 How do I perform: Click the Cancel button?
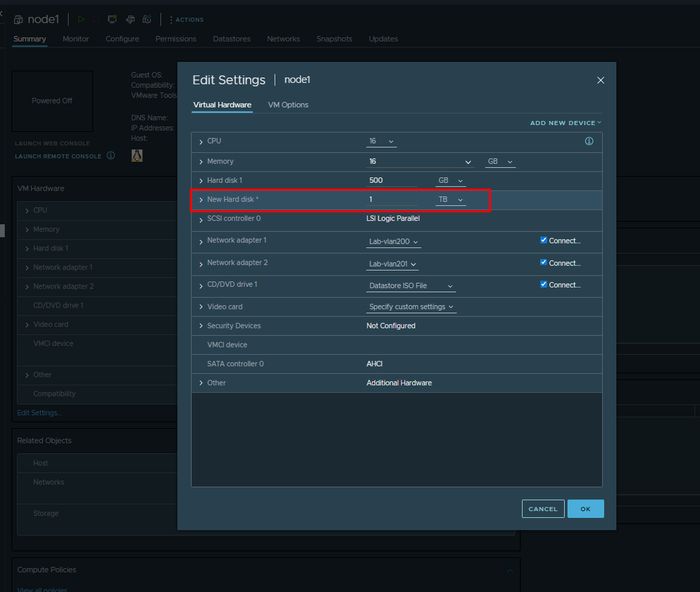point(543,508)
